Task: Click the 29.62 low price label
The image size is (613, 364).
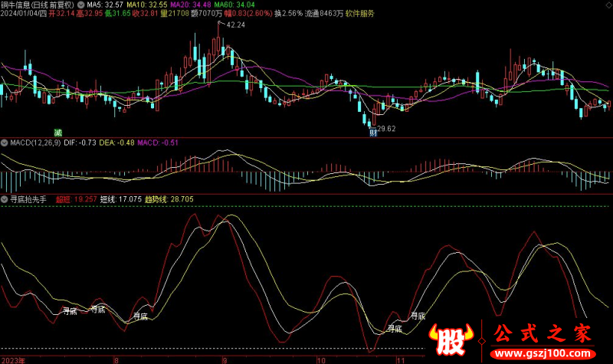Action: pyautogui.click(x=386, y=129)
